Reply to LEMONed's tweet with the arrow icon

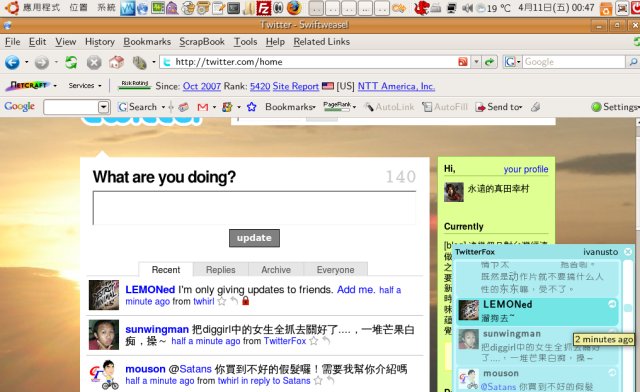click(234, 301)
